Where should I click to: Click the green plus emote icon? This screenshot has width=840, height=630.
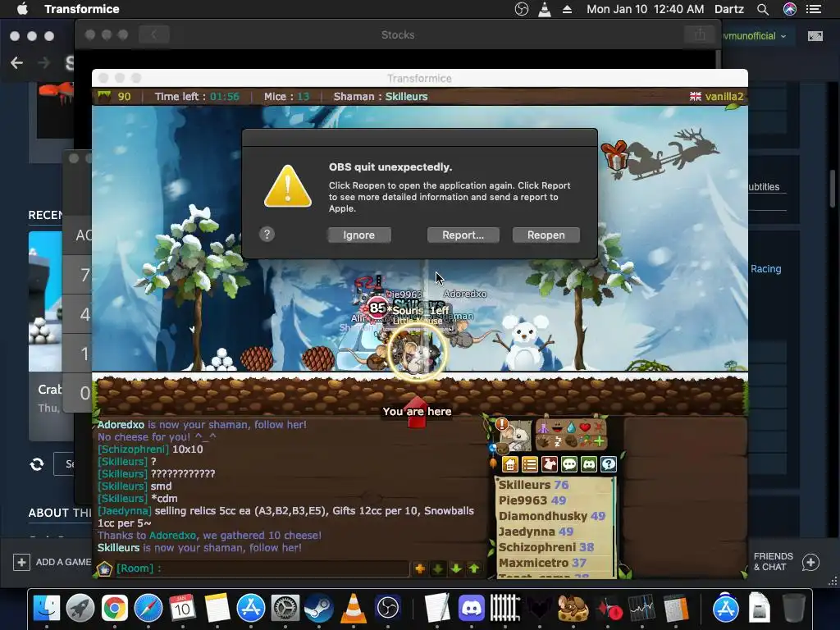click(x=599, y=442)
